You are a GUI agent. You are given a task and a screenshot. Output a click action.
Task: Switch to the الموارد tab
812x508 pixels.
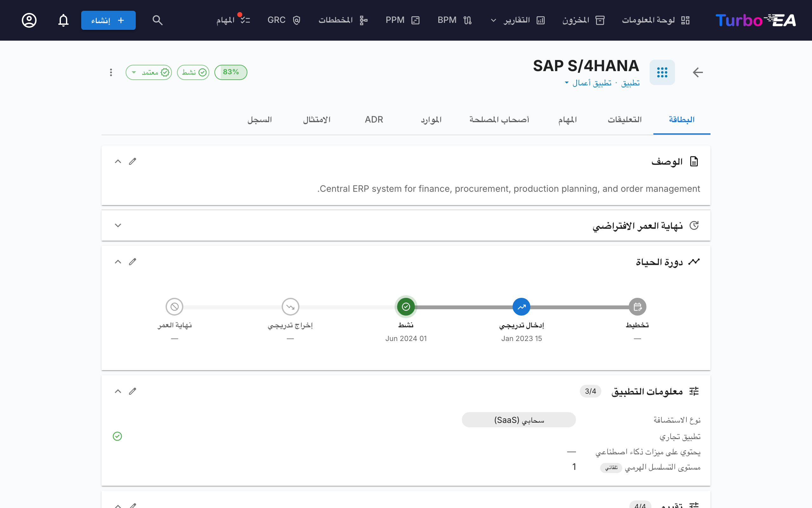431,120
